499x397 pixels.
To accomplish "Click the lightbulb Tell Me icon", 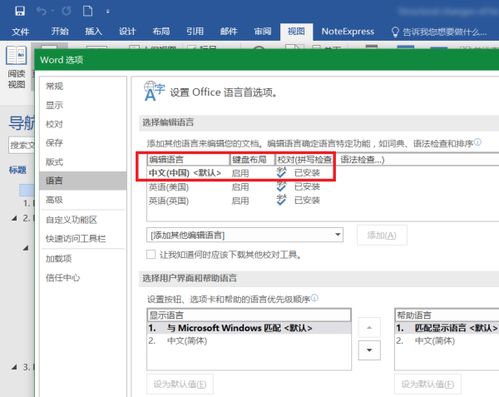I will pos(395,32).
